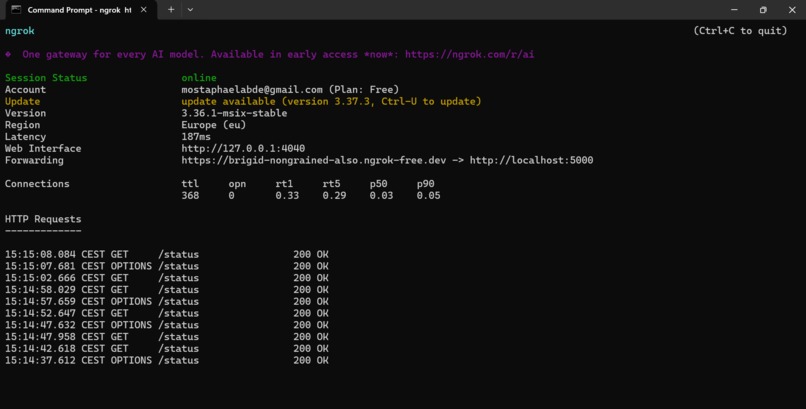Viewport: 806px width, 409px height.
Task: Click the latency value '187ms'
Action: (196, 137)
